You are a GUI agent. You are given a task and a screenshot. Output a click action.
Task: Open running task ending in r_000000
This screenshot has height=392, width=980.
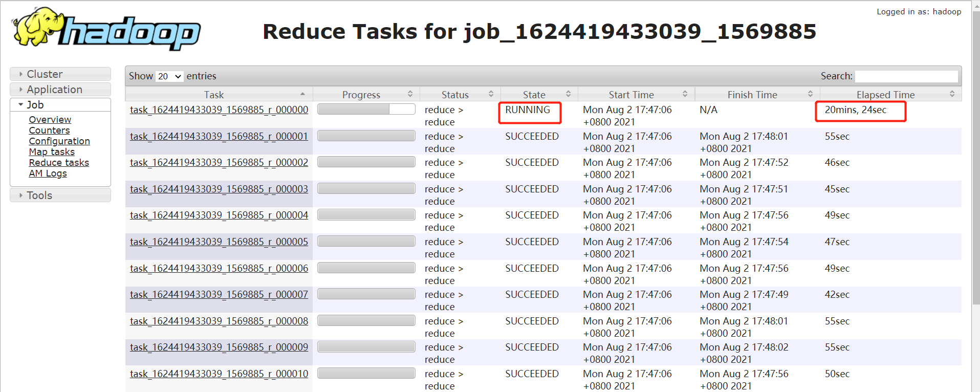click(x=219, y=110)
